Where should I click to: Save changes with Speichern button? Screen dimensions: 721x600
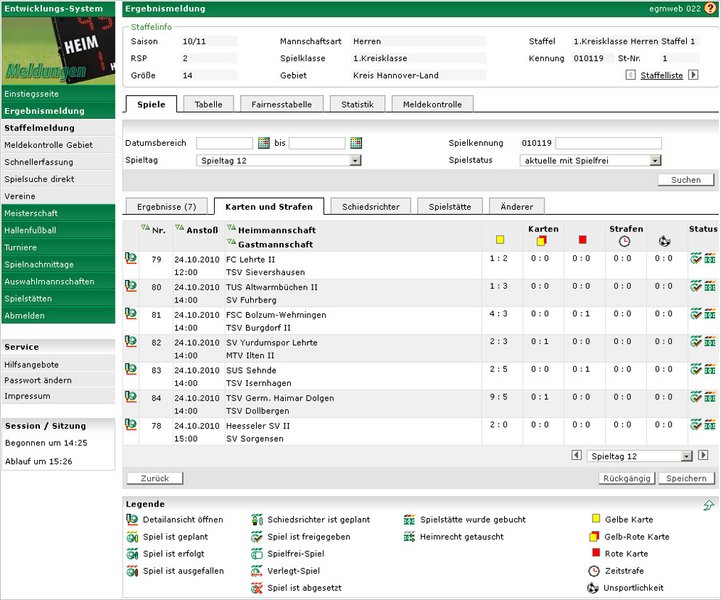686,478
